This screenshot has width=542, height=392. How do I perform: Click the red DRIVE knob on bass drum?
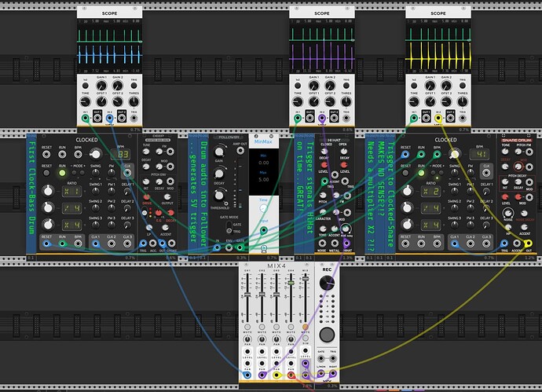[x=147, y=197]
